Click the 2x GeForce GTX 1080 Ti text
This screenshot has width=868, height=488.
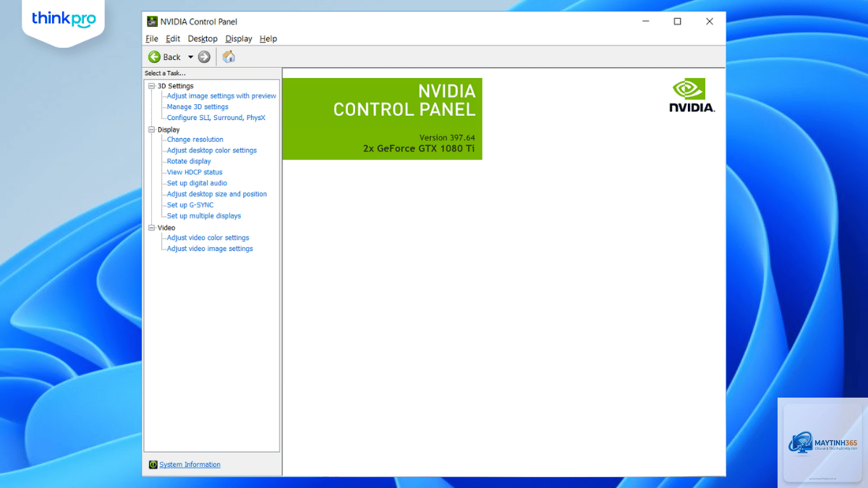(x=419, y=148)
